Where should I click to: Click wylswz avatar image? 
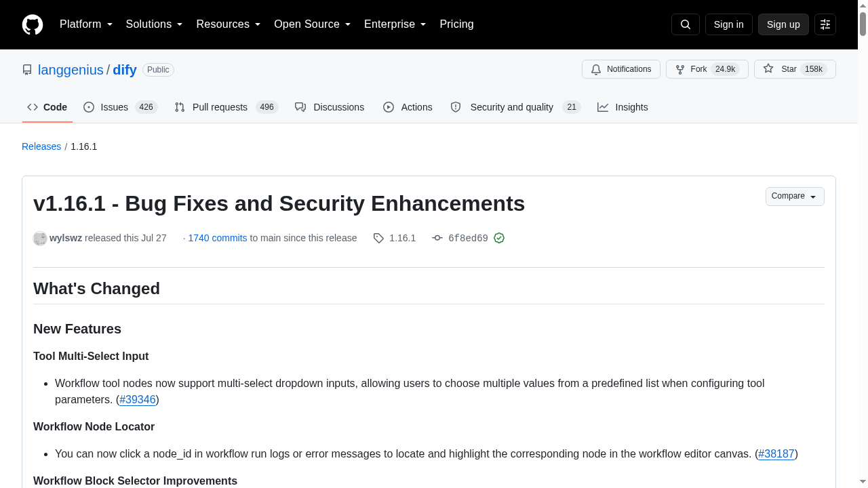click(x=40, y=238)
